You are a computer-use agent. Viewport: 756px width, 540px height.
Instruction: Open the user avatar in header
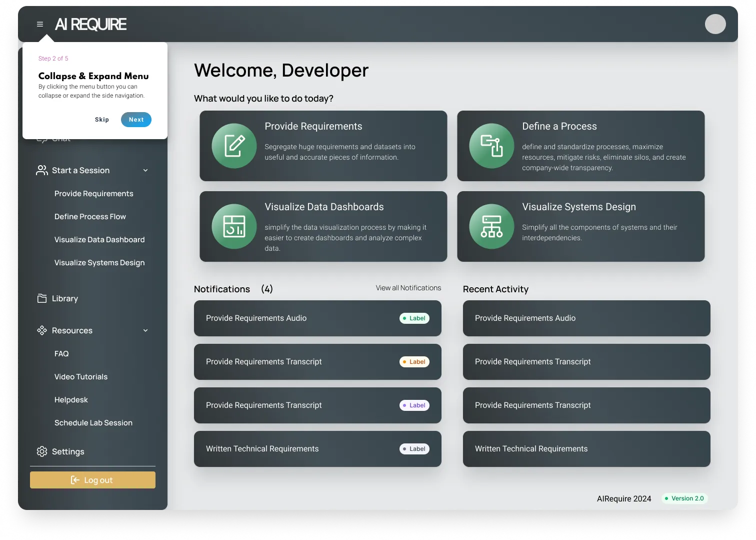[x=715, y=24]
